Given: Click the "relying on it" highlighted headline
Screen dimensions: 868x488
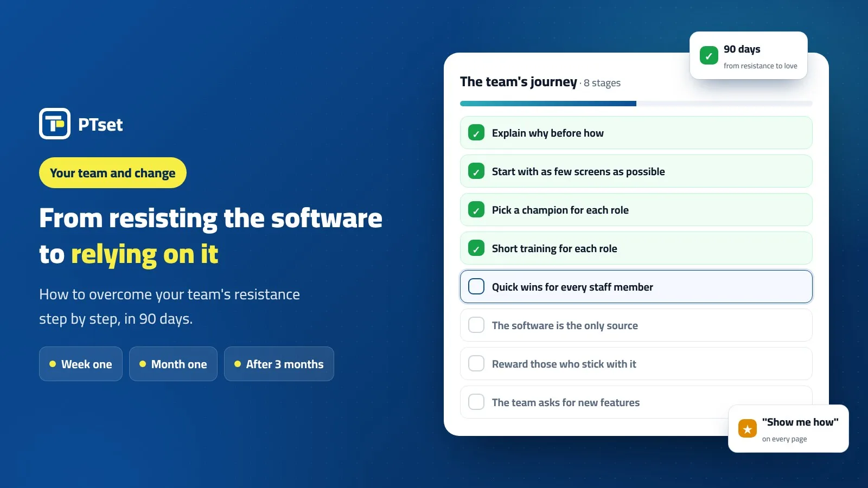Looking at the screenshot, I should click(144, 254).
